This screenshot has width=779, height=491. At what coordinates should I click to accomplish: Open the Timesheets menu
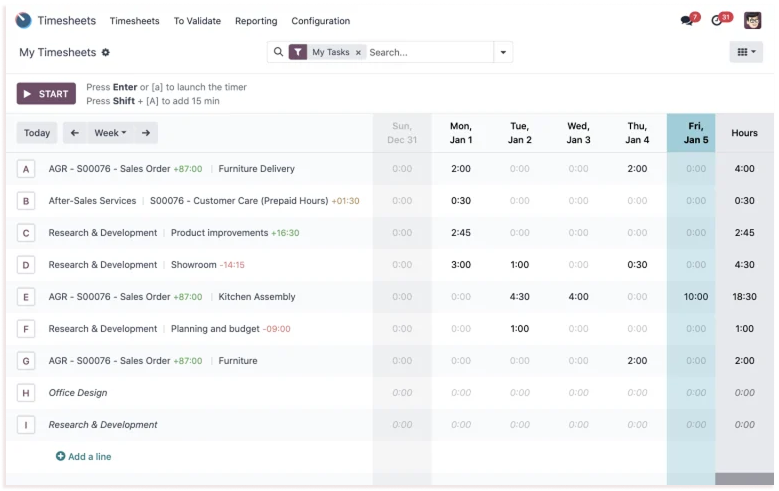tap(135, 21)
